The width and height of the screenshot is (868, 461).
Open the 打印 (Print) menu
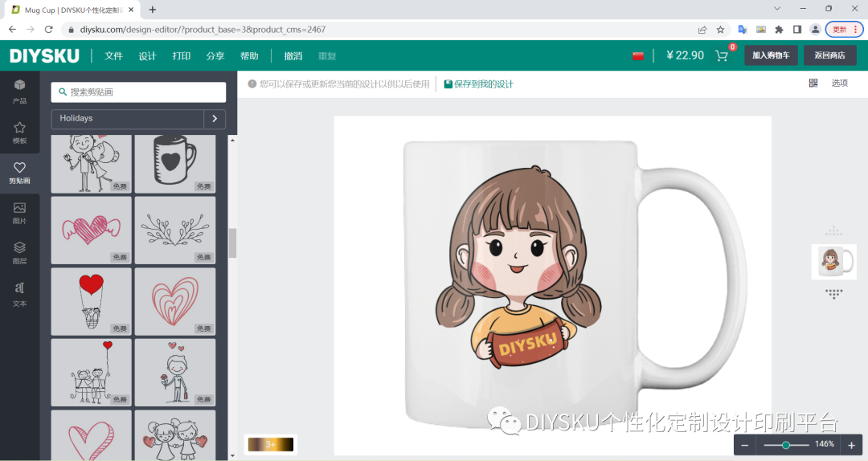tap(181, 56)
